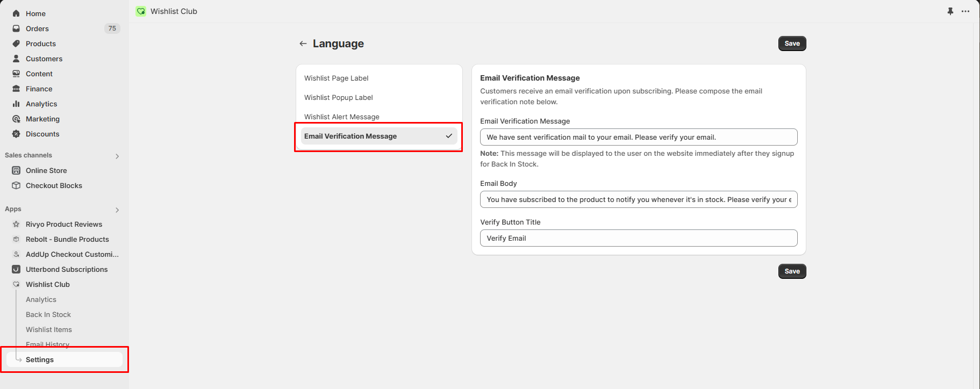This screenshot has height=389, width=980.
Task: Click the Orders count badge 75
Action: point(112,28)
